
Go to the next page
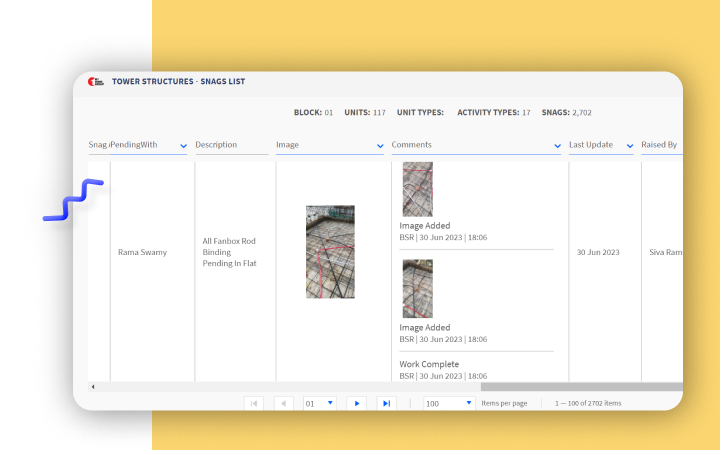pyautogui.click(x=356, y=403)
